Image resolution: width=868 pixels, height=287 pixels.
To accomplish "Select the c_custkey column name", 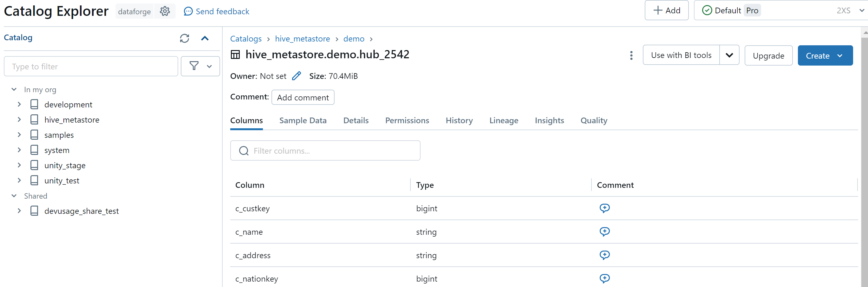I will click(252, 208).
